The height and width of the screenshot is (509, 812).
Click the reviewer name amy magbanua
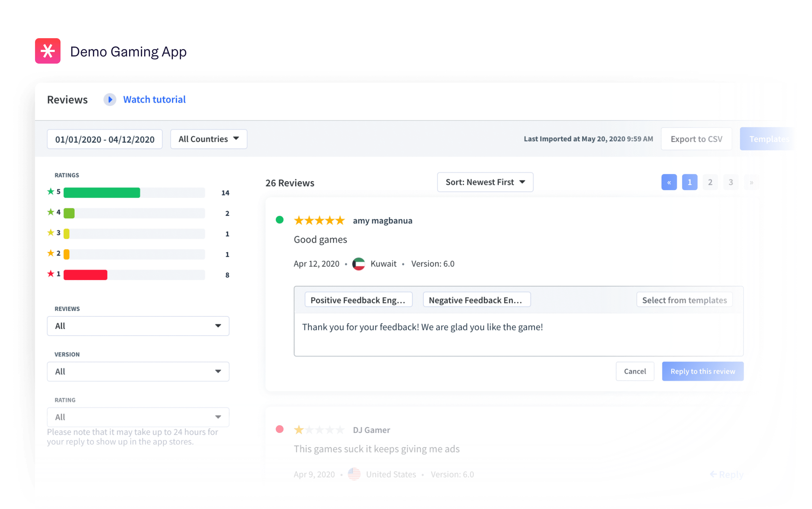(x=382, y=221)
